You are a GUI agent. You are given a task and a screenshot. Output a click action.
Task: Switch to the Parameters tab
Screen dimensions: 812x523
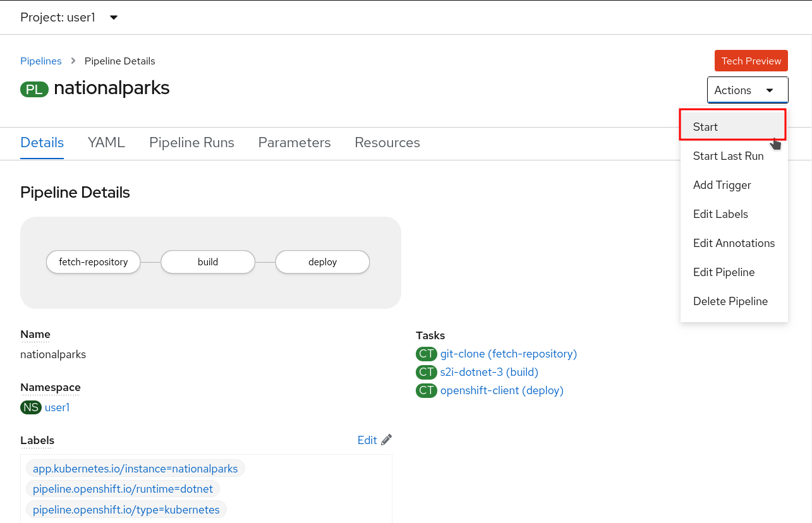click(294, 143)
